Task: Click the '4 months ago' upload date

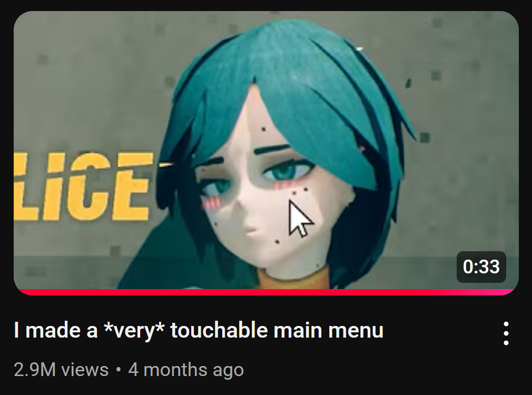Action: (186, 370)
